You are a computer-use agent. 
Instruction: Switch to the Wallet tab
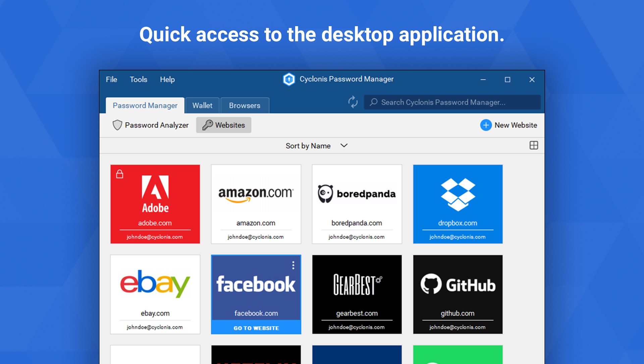(x=202, y=105)
